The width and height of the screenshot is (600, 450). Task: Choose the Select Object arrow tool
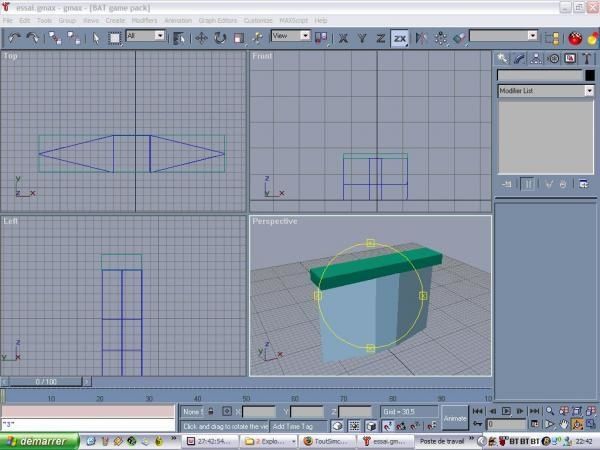pos(96,38)
